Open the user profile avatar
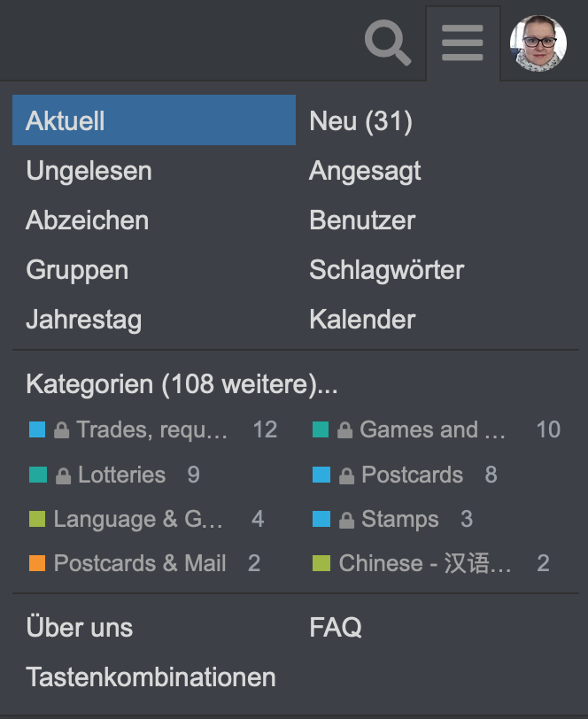Image resolution: width=588 pixels, height=719 pixels. click(x=538, y=43)
